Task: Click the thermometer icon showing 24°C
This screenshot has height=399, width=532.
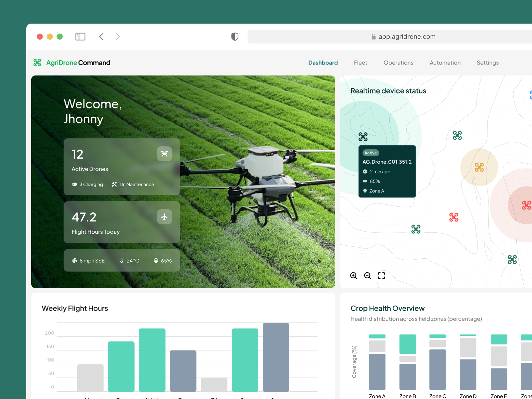Action: 121,260
